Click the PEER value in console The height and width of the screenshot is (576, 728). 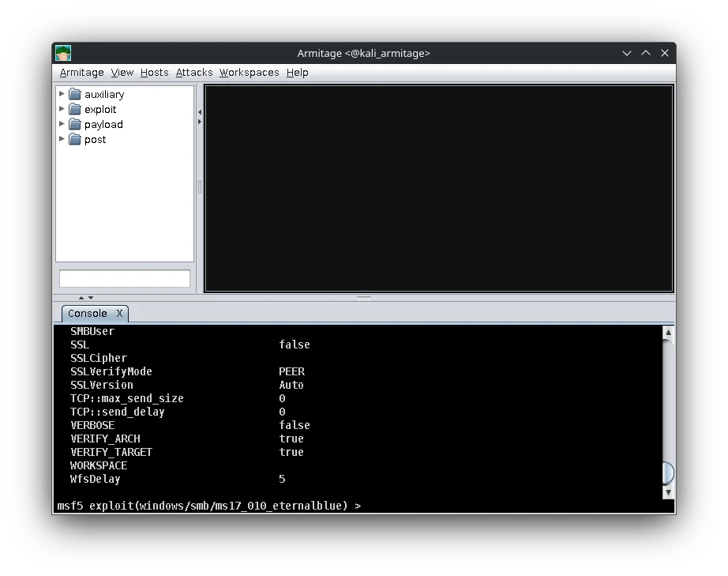pos(291,371)
